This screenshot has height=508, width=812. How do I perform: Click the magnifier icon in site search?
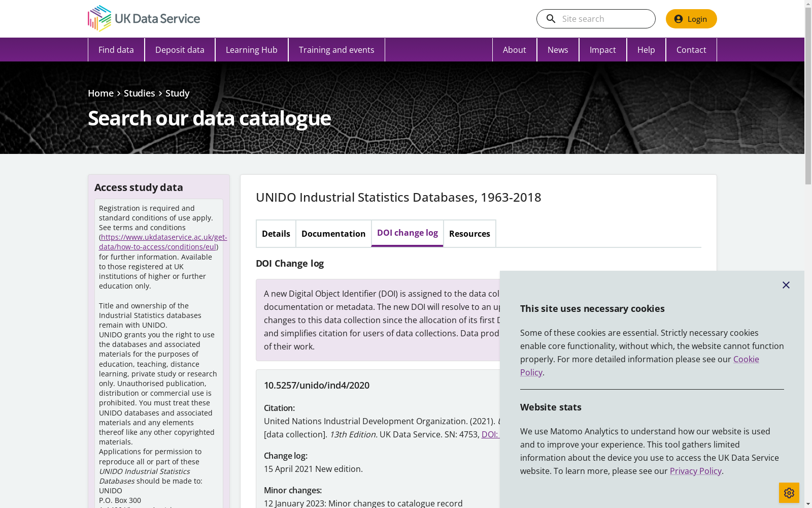(551, 19)
